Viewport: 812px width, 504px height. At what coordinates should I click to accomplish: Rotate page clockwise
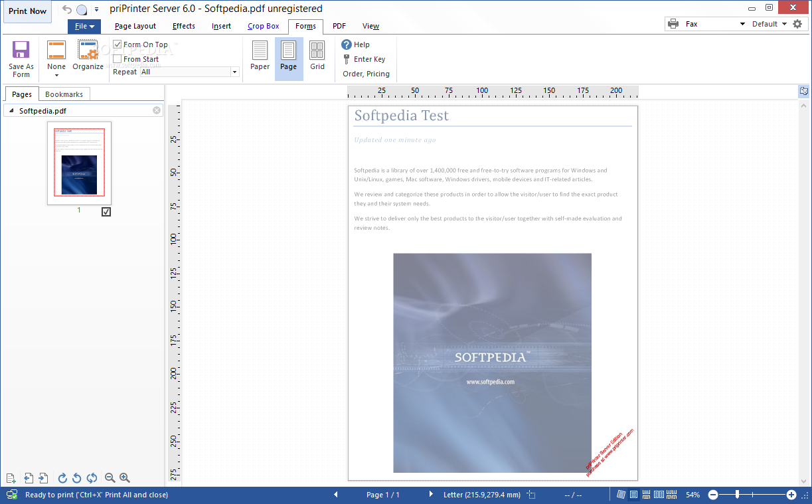click(x=62, y=478)
